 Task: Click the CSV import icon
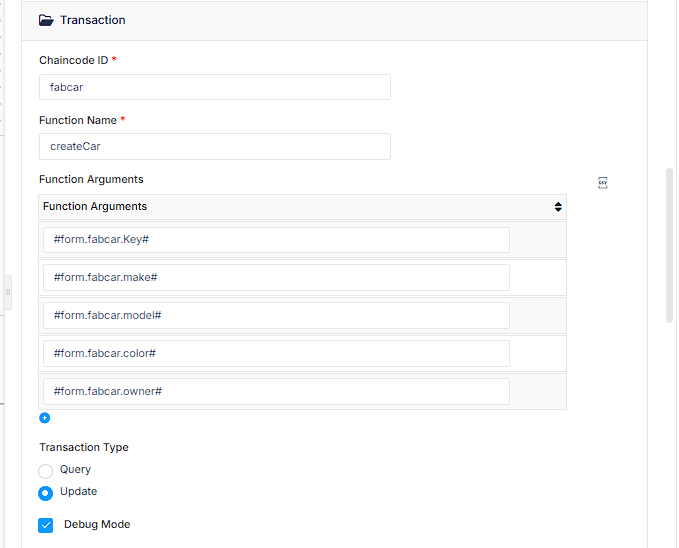[602, 183]
